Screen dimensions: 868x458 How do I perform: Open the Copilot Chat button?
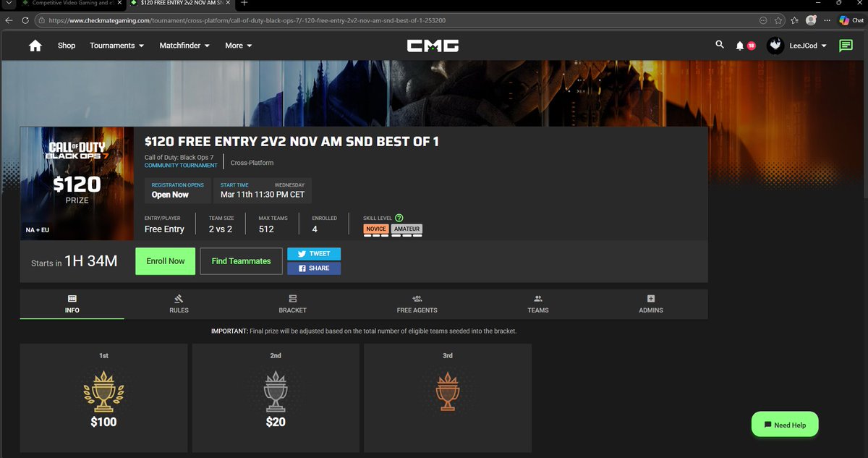[x=851, y=20]
